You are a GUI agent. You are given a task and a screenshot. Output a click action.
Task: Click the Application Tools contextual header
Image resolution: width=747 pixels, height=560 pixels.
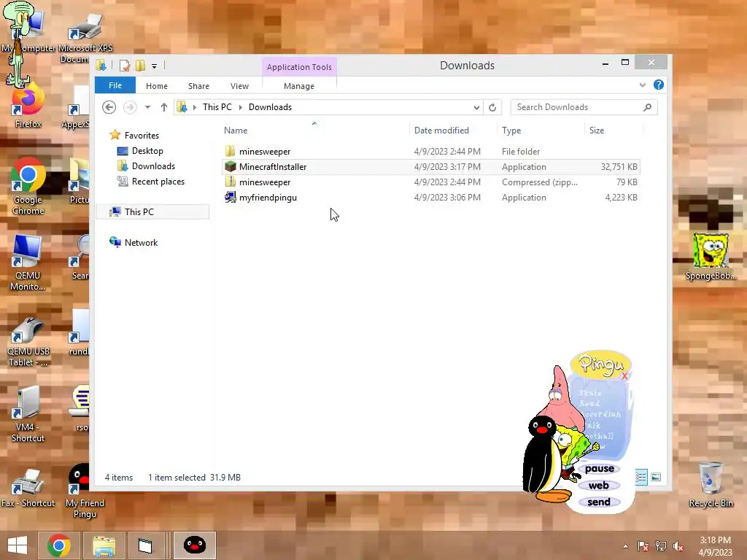click(299, 67)
